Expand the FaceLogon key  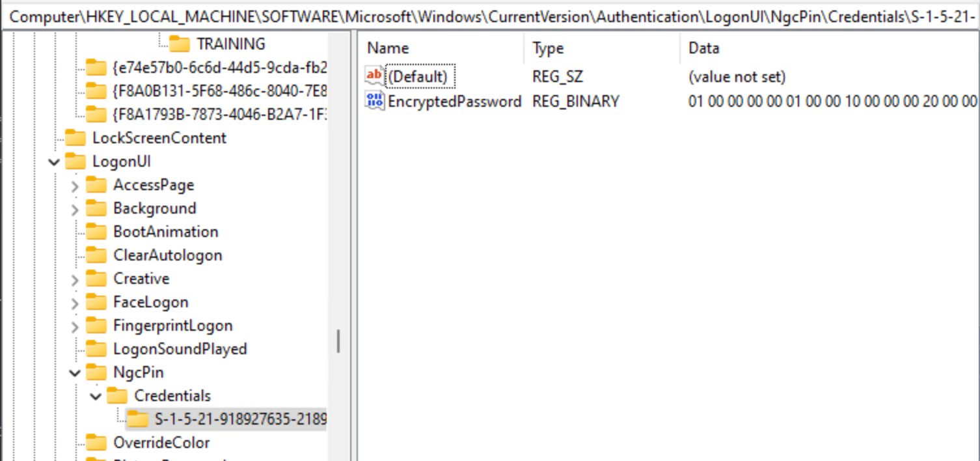75,303
